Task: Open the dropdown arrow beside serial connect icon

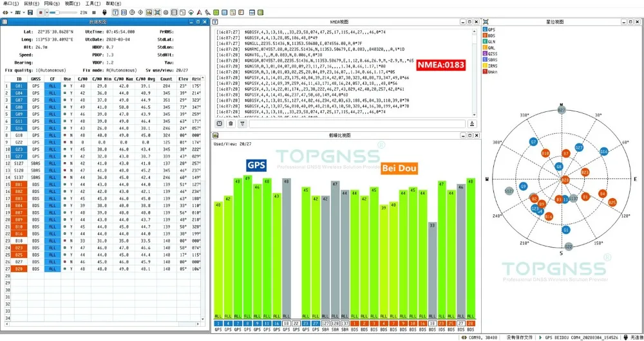Action: point(11,13)
